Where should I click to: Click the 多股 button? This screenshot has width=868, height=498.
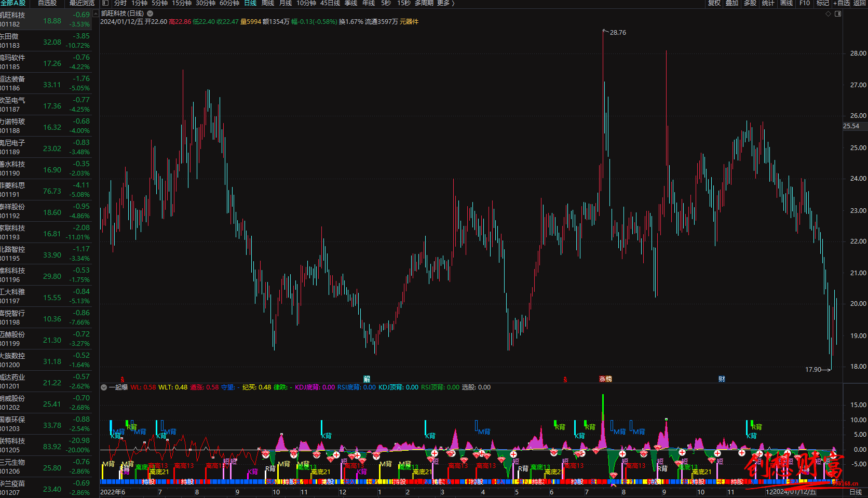pyautogui.click(x=750, y=3)
